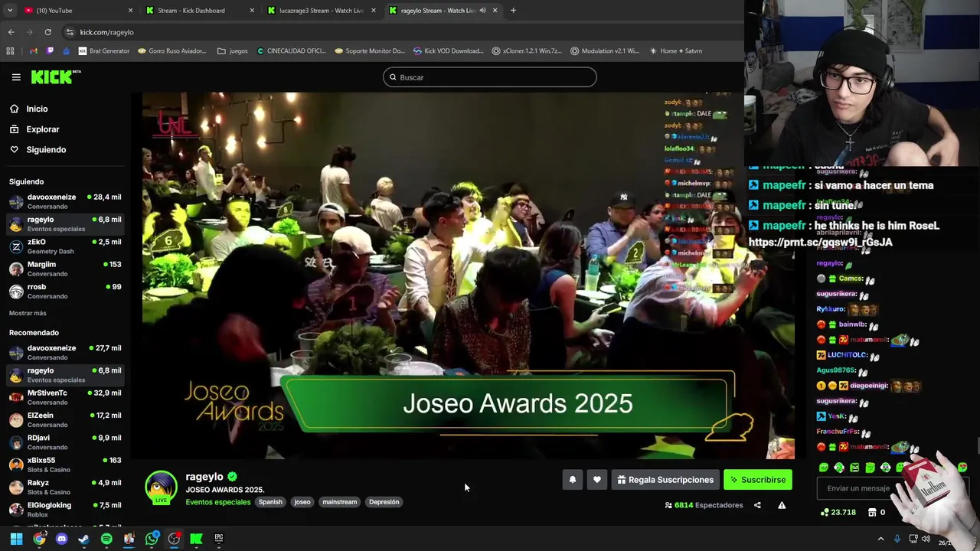Follow channel with heart button
Image resolution: width=980 pixels, height=551 pixels.
tap(597, 480)
